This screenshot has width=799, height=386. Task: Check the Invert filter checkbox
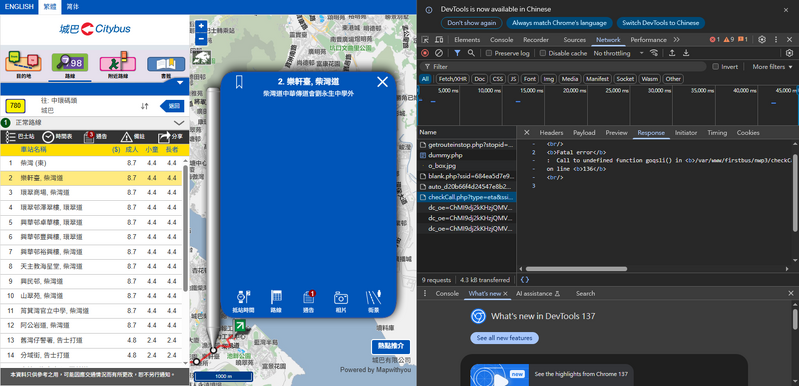pos(715,67)
